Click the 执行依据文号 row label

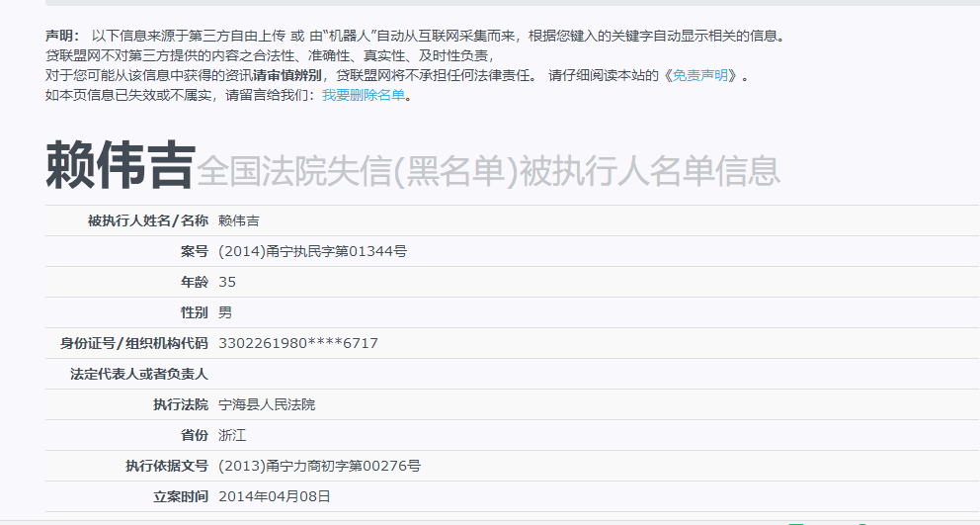click(x=167, y=466)
